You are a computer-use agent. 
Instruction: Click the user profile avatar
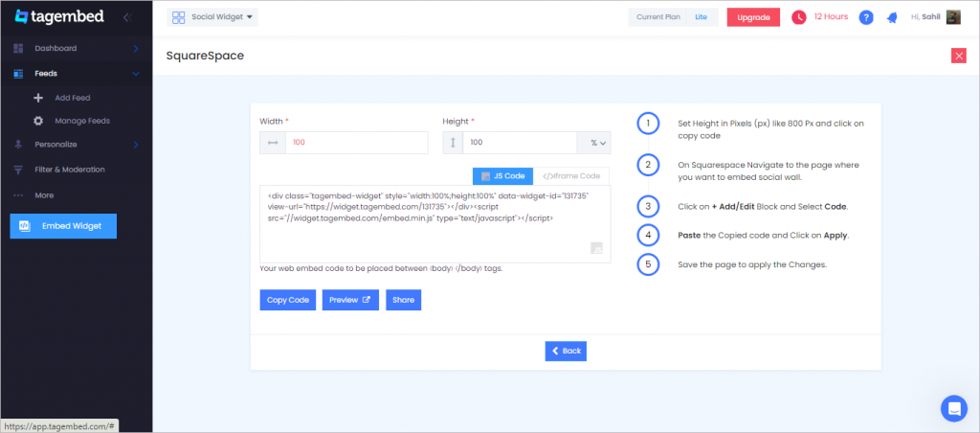pyautogui.click(x=953, y=17)
